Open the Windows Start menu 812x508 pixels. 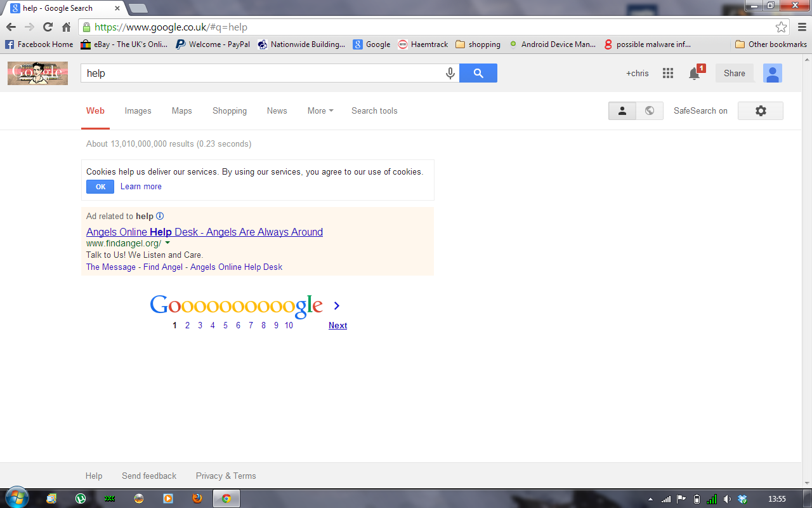coord(16,498)
